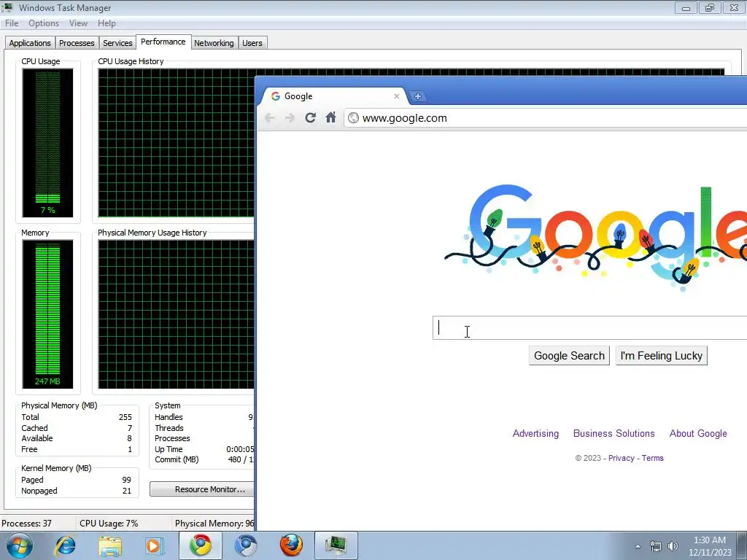The image size is (747, 560).
Task: Click the Google holiday lights doodle logo
Action: click(x=595, y=237)
